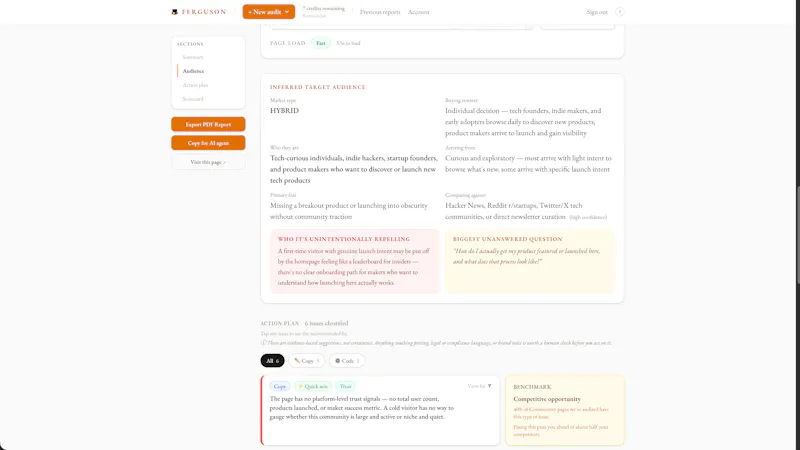Image resolution: width=800 pixels, height=450 pixels.
Task: Open the Previous reports page
Action: [x=380, y=12]
